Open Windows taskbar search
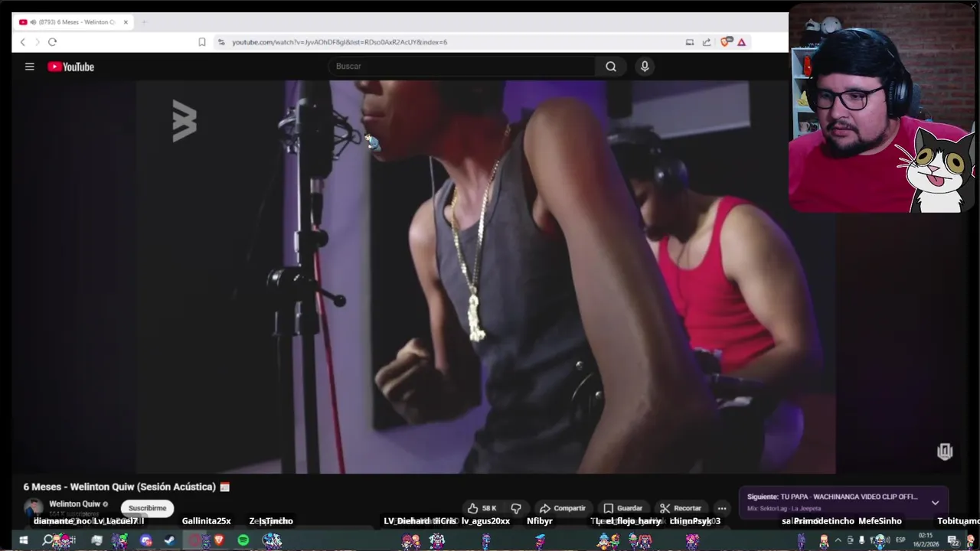This screenshot has width=980, height=551. [47, 540]
